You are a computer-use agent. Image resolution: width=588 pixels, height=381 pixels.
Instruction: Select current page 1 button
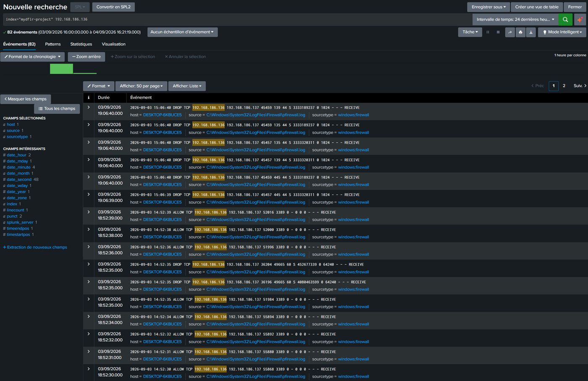(x=554, y=86)
